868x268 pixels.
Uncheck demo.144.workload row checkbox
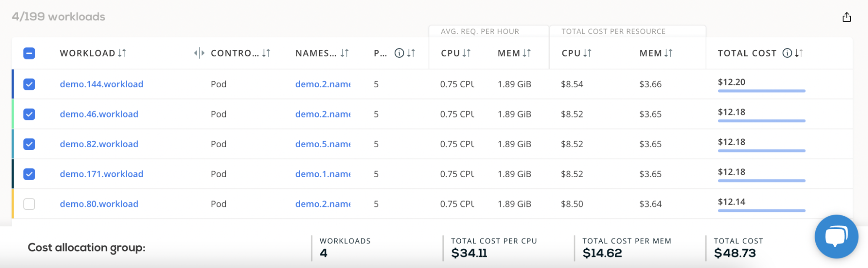(x=29, y=84)
